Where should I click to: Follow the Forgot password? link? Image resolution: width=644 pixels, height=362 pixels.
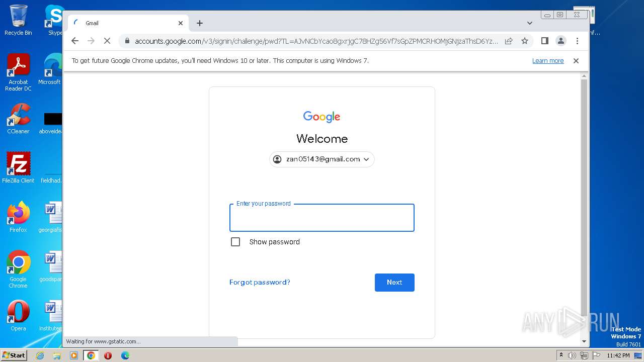point(260,283)
